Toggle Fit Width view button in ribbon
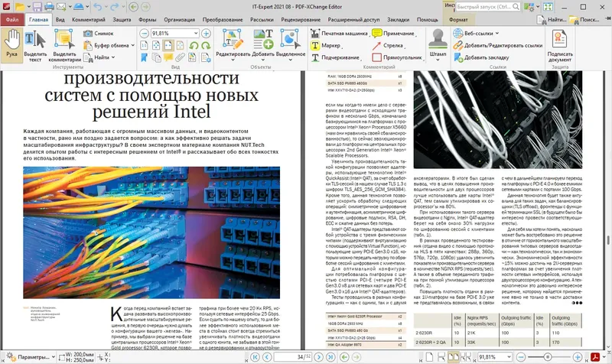Image resolution: width=612 pixels, height=364 pixels. [168, 46]
